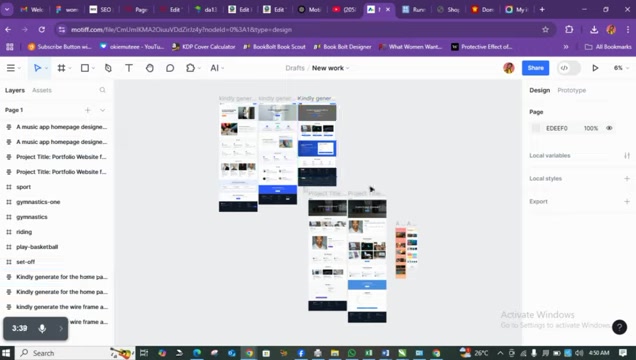The height and width of the screenshot is (360, 636).
Task: Expand the Page 1 pages list
Action: click(103, 110)
